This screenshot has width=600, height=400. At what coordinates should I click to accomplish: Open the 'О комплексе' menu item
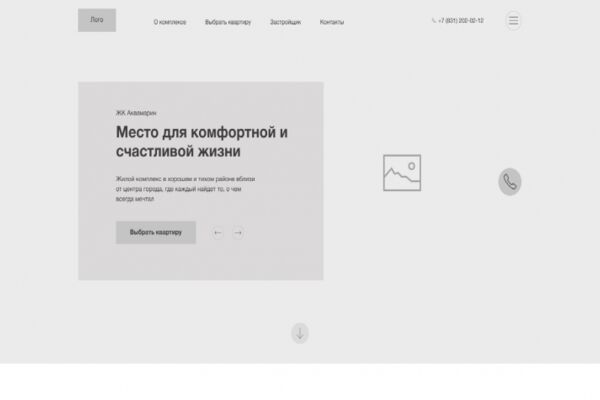pyautogui.click(x=170, y=22)
